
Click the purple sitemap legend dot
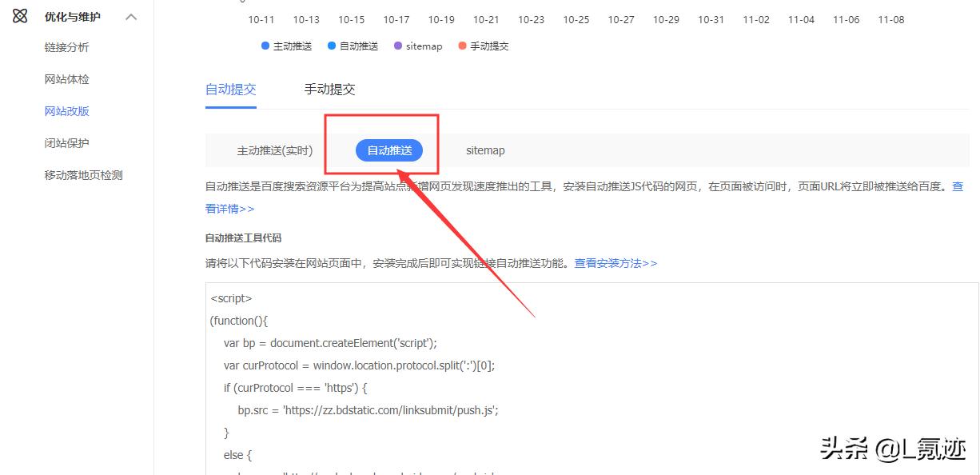pos(396,46)
